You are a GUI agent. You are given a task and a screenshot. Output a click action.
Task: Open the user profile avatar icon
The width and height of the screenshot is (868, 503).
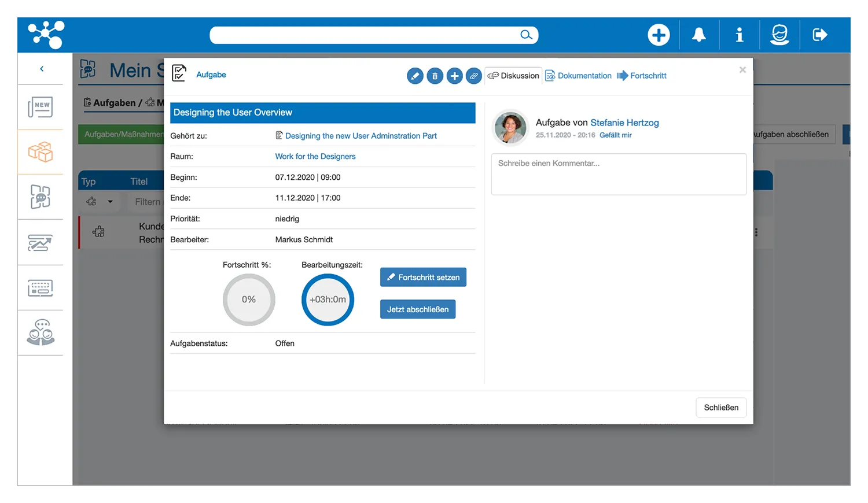click(779, 35)
